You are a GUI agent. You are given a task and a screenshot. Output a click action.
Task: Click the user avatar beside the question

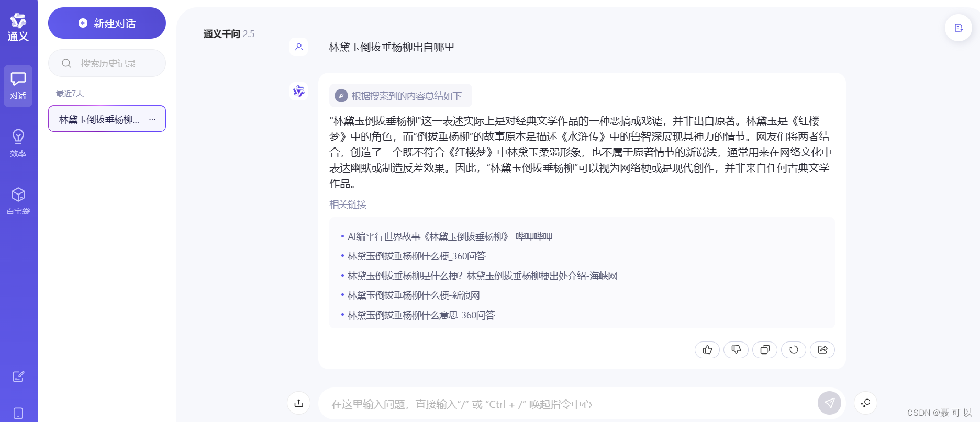point(299,47)
